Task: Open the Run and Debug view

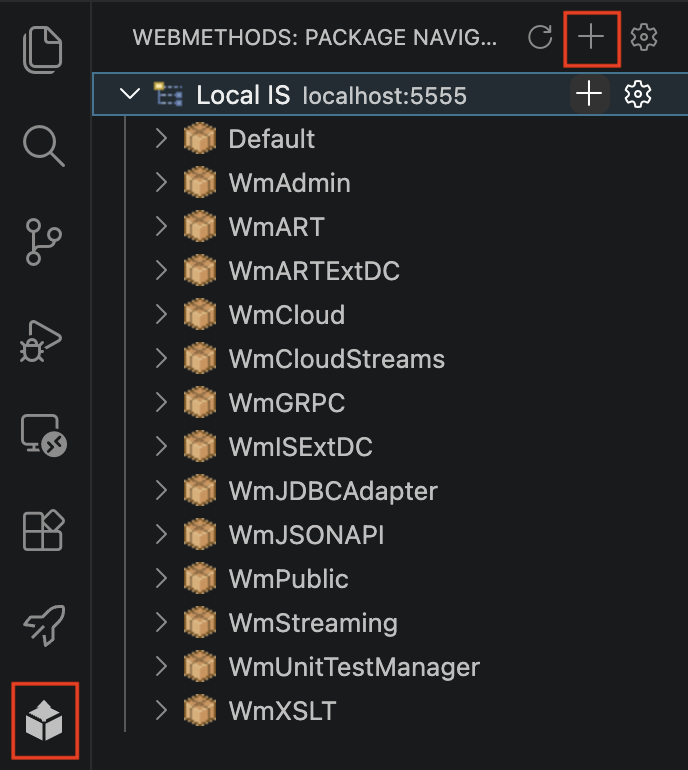Action: 41,341
